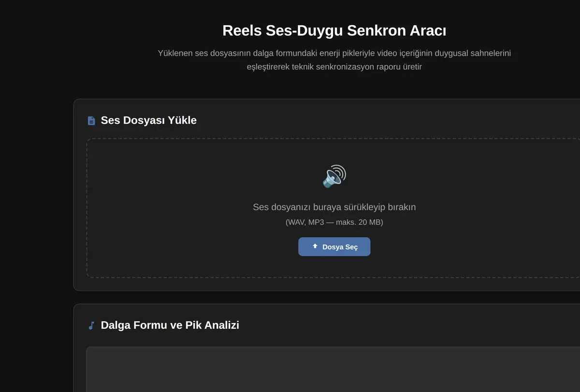Screen dimensions: 580x392
Task: Click the subtitle line starting with Yüklenen ses dosyasının
Action: (334, 53)
